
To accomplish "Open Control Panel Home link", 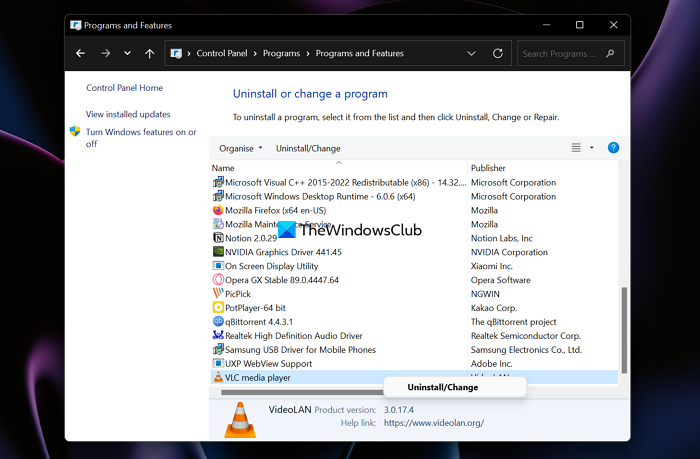I will tap(125, 88).
